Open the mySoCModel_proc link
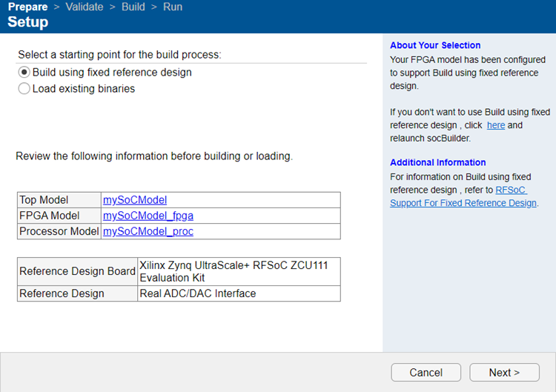Image resolution: width=556 pixels, height=392 pixels. click(x=148, y=231)
